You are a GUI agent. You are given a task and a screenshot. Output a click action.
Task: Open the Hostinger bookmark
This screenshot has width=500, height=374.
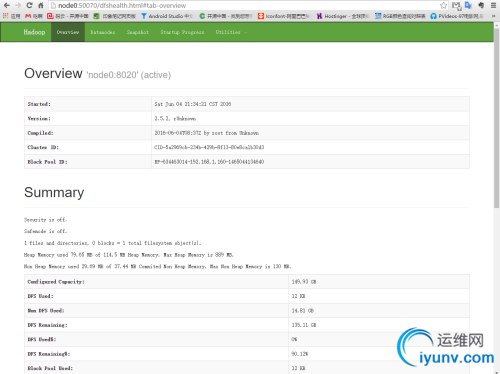pyautogui.click(x=343, y=16)
